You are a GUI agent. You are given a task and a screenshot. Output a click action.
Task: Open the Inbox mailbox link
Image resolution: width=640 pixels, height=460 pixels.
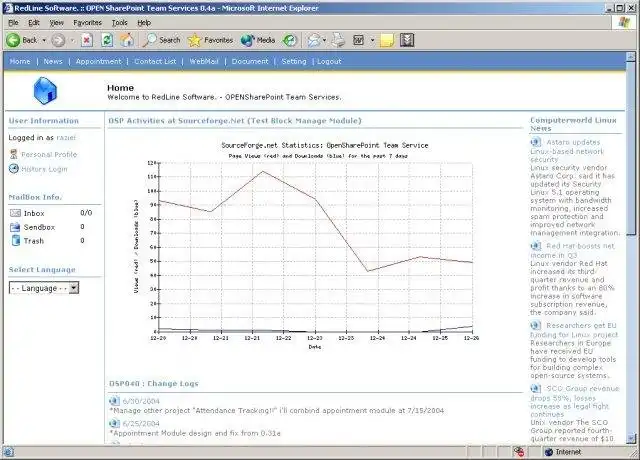(x=34, y=213)
